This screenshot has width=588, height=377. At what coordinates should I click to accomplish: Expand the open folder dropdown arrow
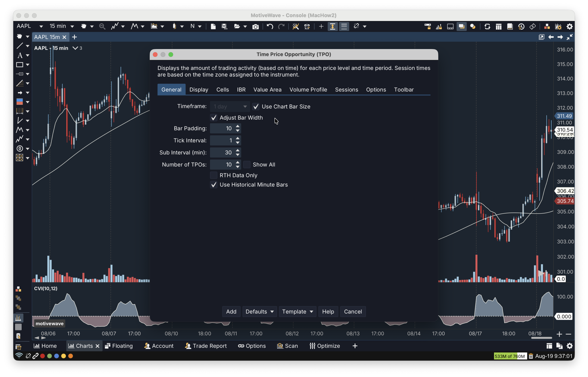pos(245,26)
